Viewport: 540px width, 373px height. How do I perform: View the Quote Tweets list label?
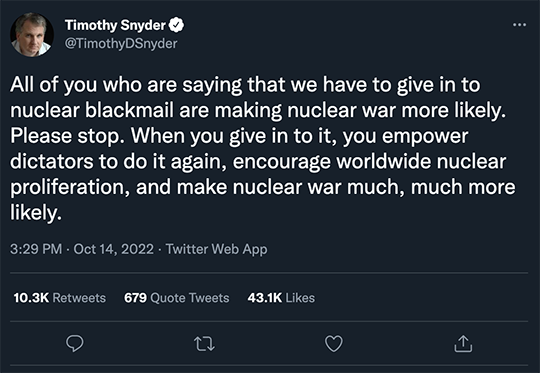[190, 298]
